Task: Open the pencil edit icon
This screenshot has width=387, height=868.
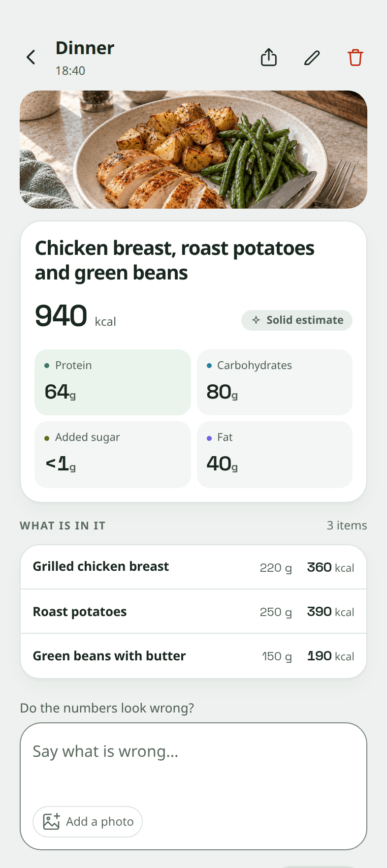Action: 312,58
